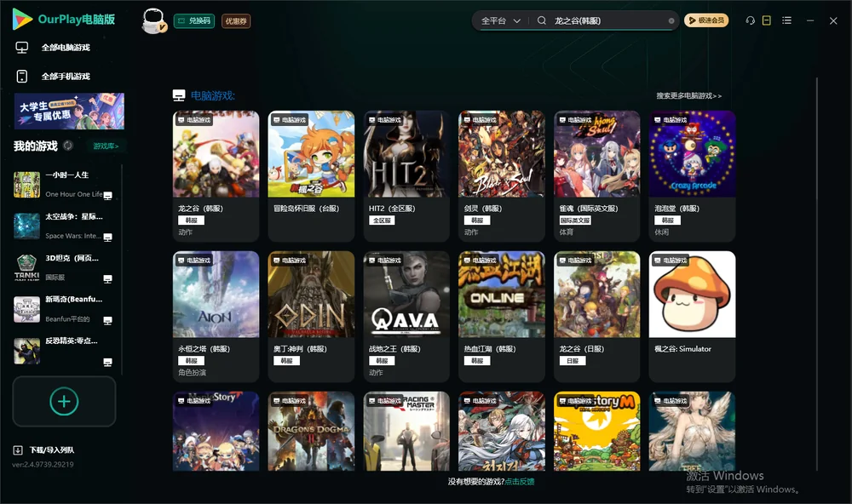Click the customer service headset icon
The width and height of the screenshot is (852, 504).
[x=751, y=20]
